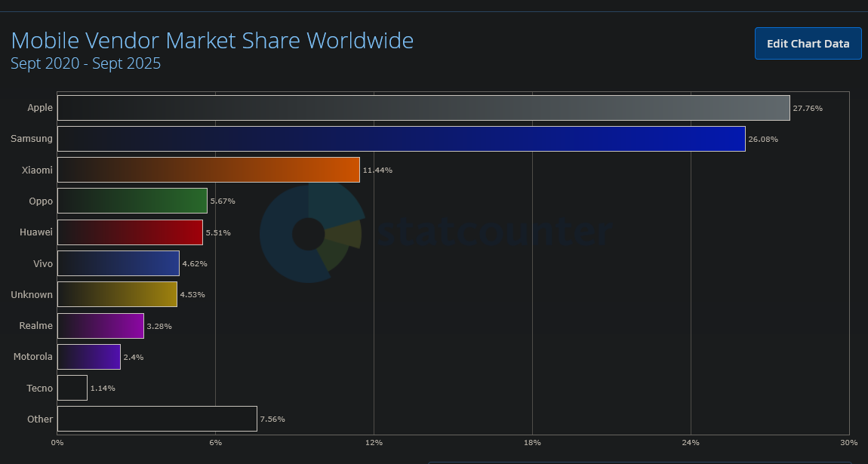Click the Mobile Vendor Market Share Worldwide title

pyautogui.click(x=212, y=41)
